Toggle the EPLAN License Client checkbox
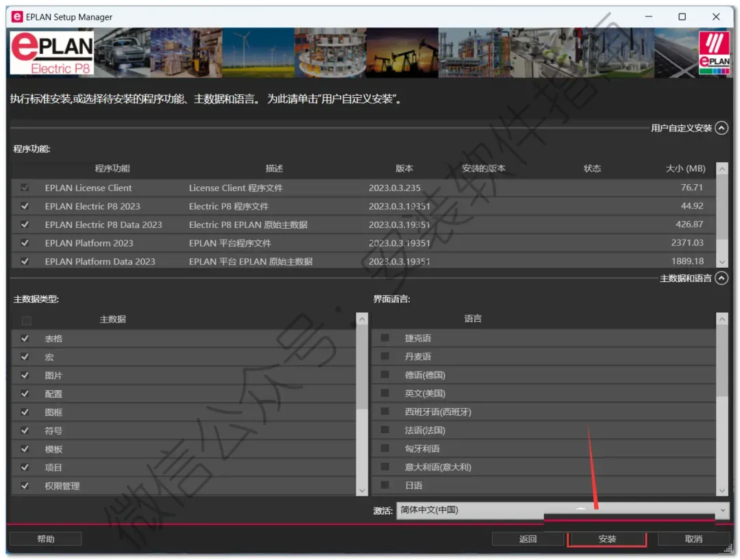Screen dimensions: 740x560 [x=25, y=188]
